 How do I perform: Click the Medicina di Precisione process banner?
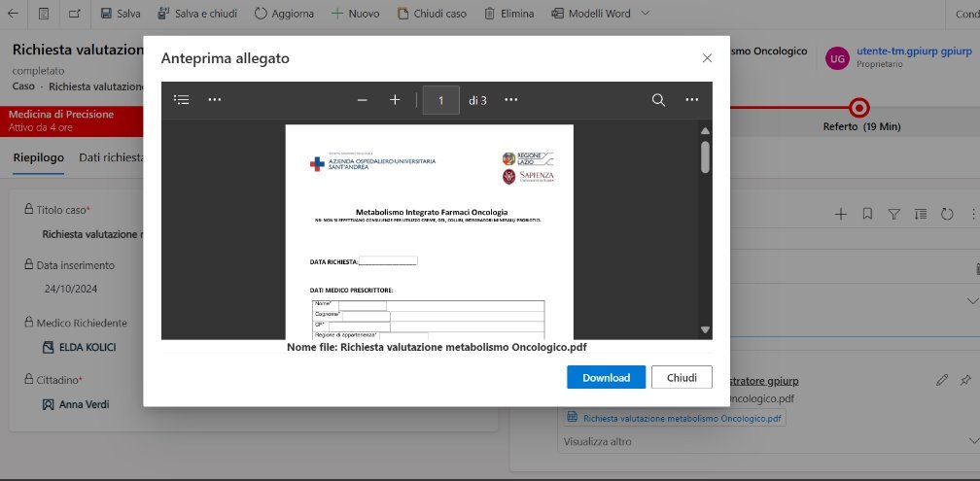pyautogui.click(x=72, y=121)
